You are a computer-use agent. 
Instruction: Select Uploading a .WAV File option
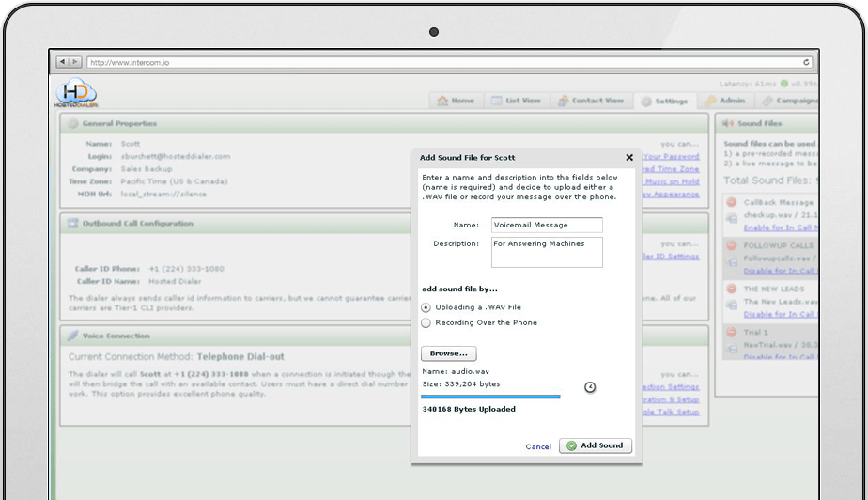pos(426,307)
